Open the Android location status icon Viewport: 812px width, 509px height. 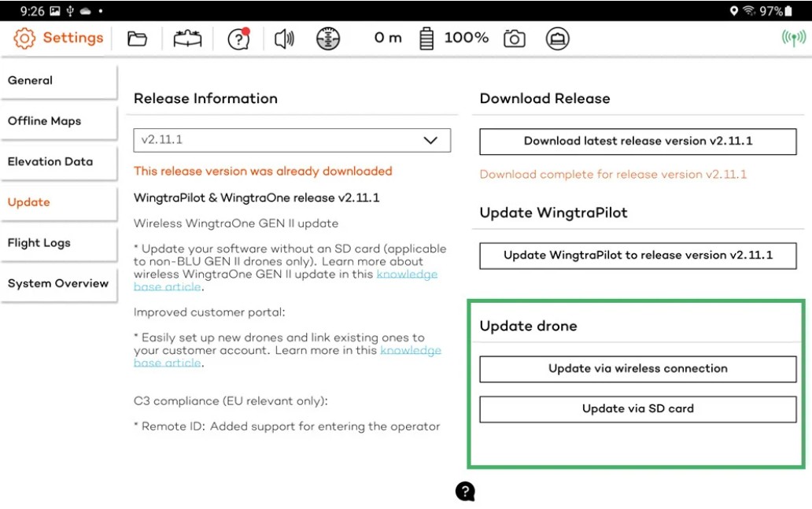pos(734,11)
